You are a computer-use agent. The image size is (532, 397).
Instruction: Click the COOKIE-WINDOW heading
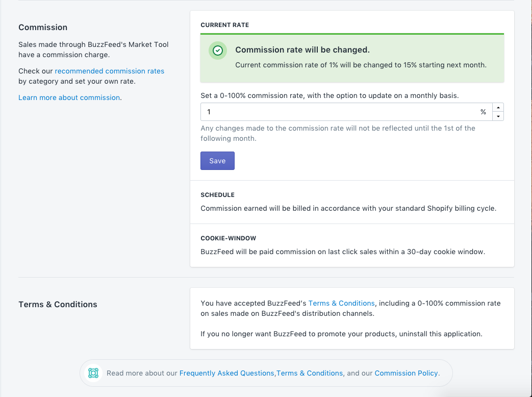click(x=229, y=238)
